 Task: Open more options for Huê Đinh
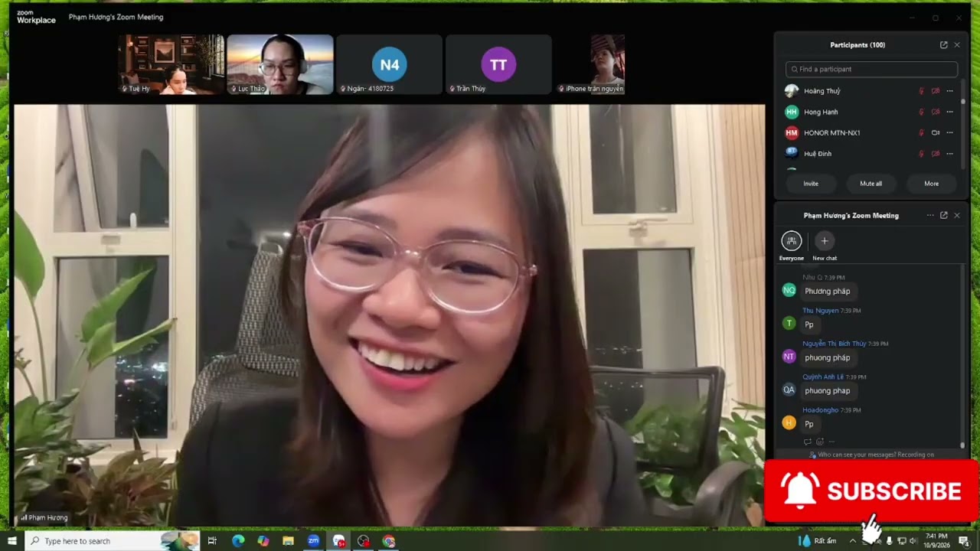pyautogui.click(x=950, y=154)
